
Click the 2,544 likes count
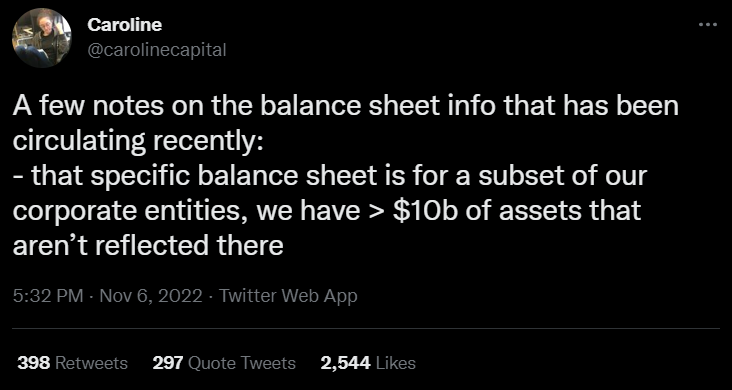345,363
